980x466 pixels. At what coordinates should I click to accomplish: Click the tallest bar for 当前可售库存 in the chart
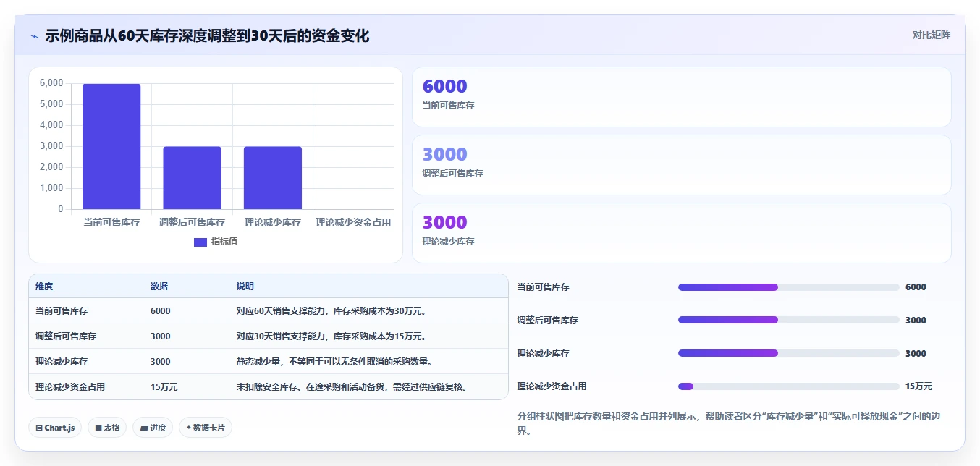point(111,146)
